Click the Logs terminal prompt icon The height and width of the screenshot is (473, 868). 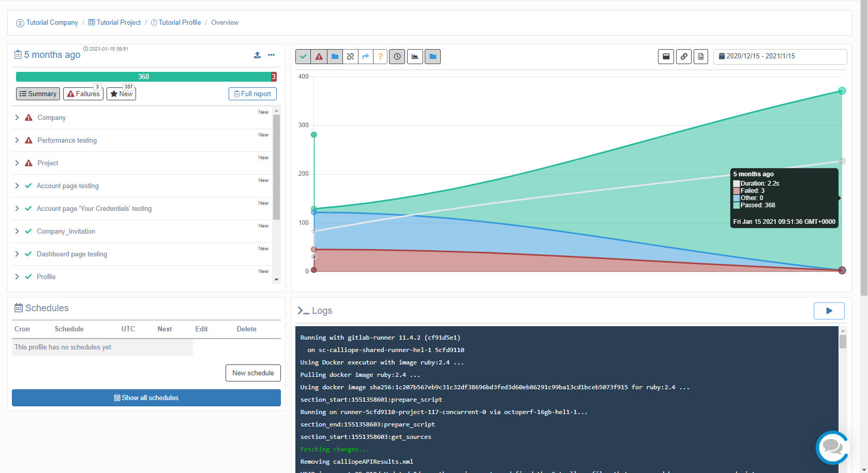(303, 311)
